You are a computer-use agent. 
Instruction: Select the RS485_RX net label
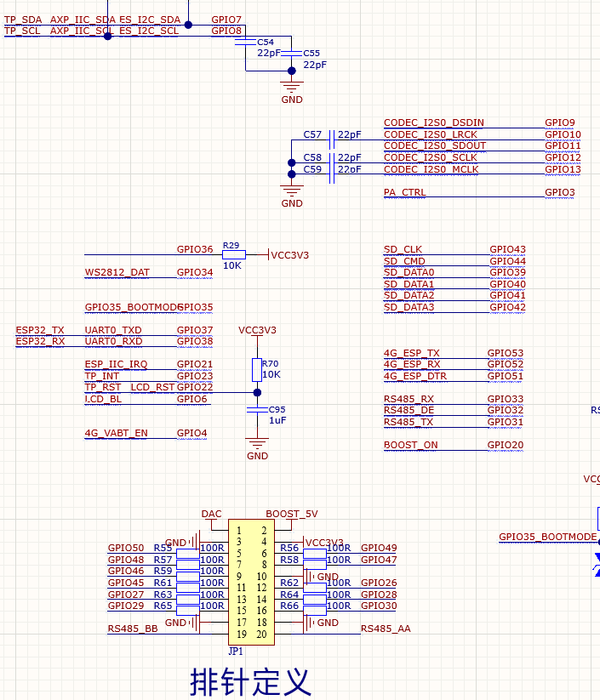(409, 399)
